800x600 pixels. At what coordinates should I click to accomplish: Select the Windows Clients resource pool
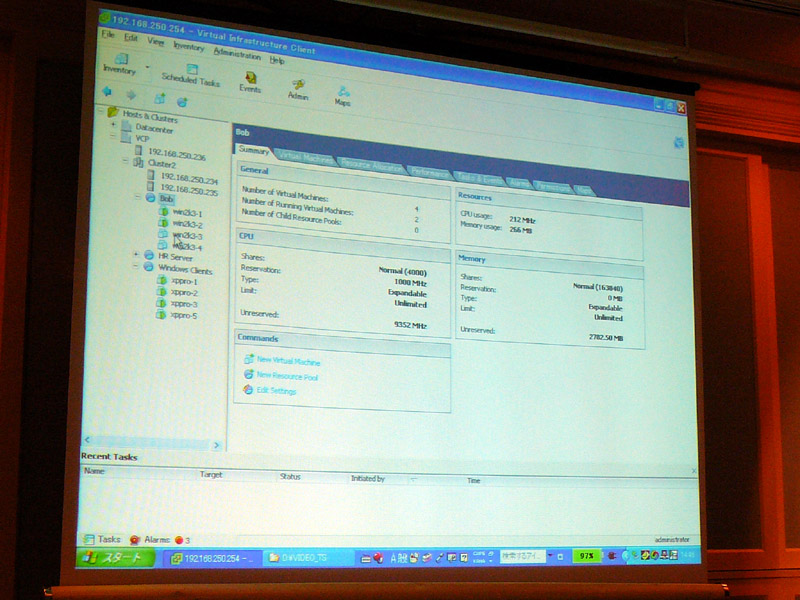pos(185,269)
